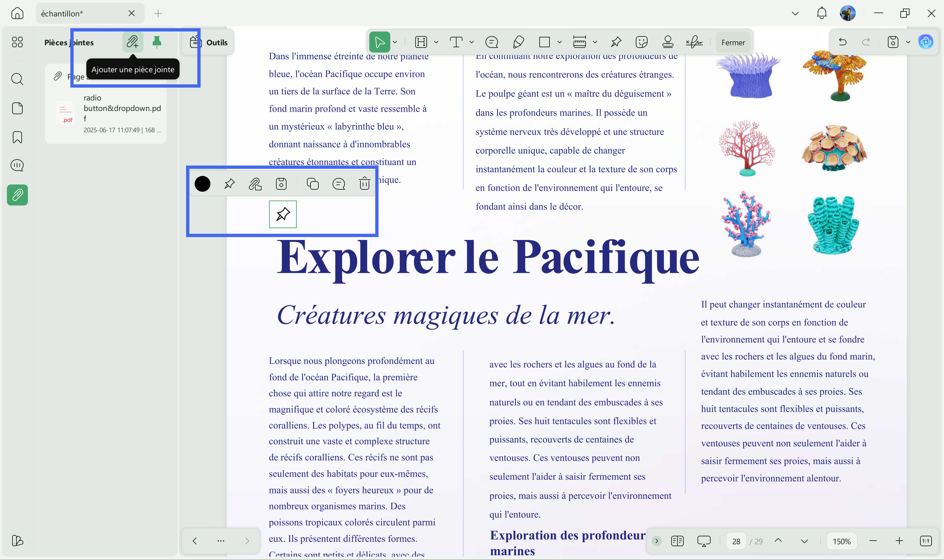The height and width of the screenshot is (560, 944).
Task: Open the thumbnails grid panel in sidebar
Action: (x=17, y=42)
